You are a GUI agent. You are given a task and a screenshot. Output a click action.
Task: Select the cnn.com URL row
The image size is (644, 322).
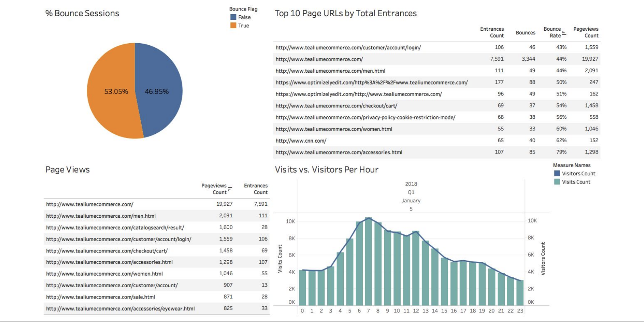pos(301,141)
